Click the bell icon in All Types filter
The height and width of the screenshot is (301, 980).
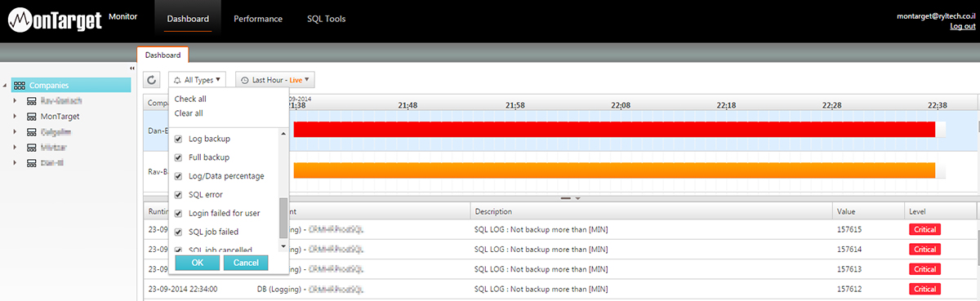coord(177,80)
